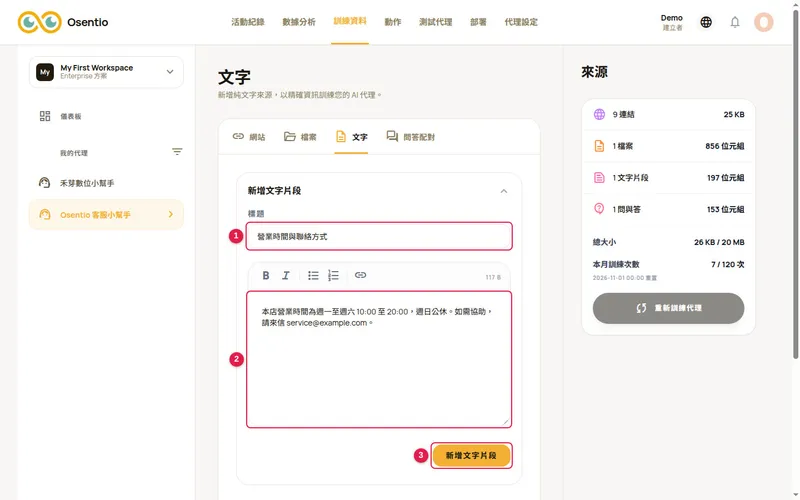
Task: Click the Q&A source icon
Action: tap(599, 209)
